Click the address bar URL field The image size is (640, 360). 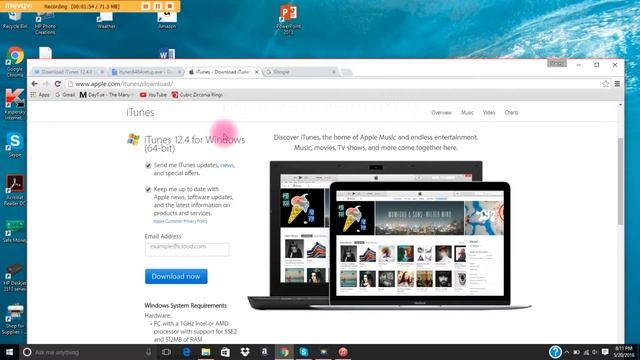(x=333, y=84)
